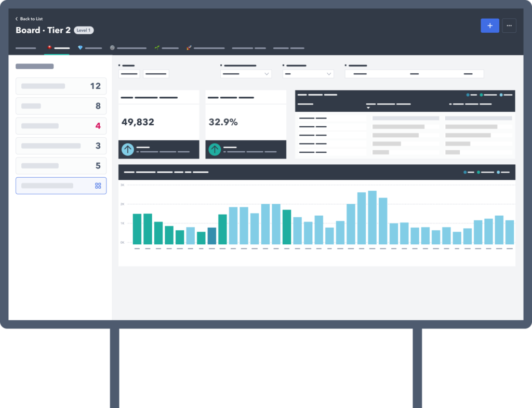The height and width of the screenshot is (408, 532).
Task: Select the sidebar item with red count 4
Action: (x=61, y=126)
